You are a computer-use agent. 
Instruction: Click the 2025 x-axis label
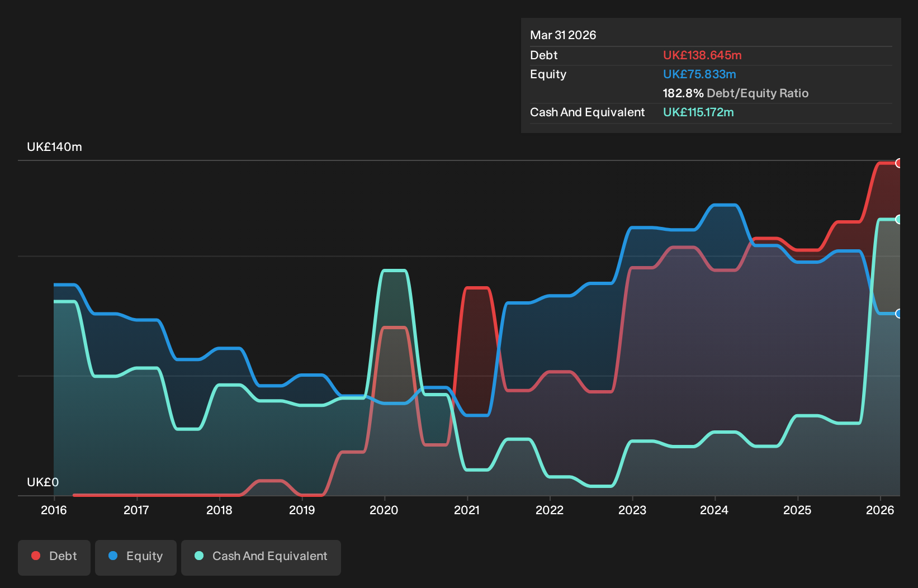pyautogui.click(x=797, y=510)
